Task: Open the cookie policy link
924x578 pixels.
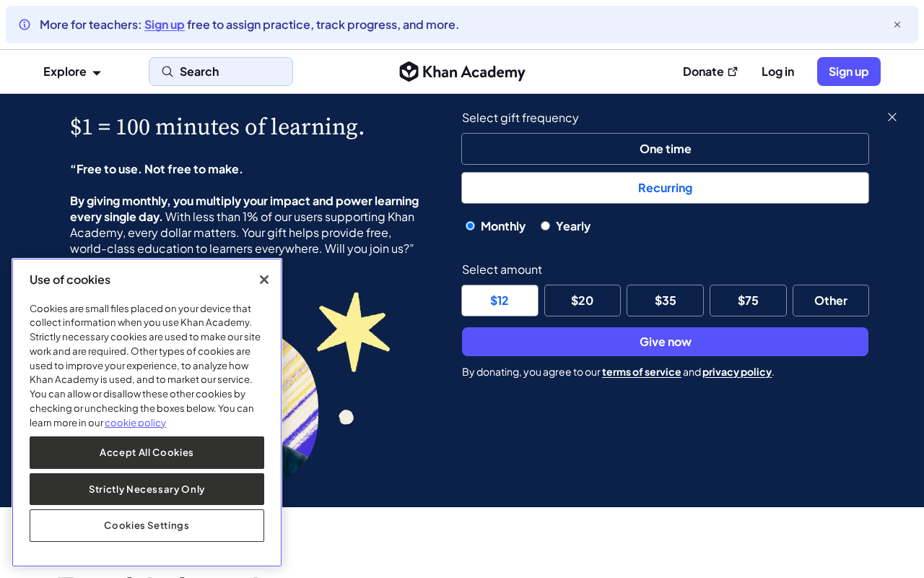Action: pos(136,423)
